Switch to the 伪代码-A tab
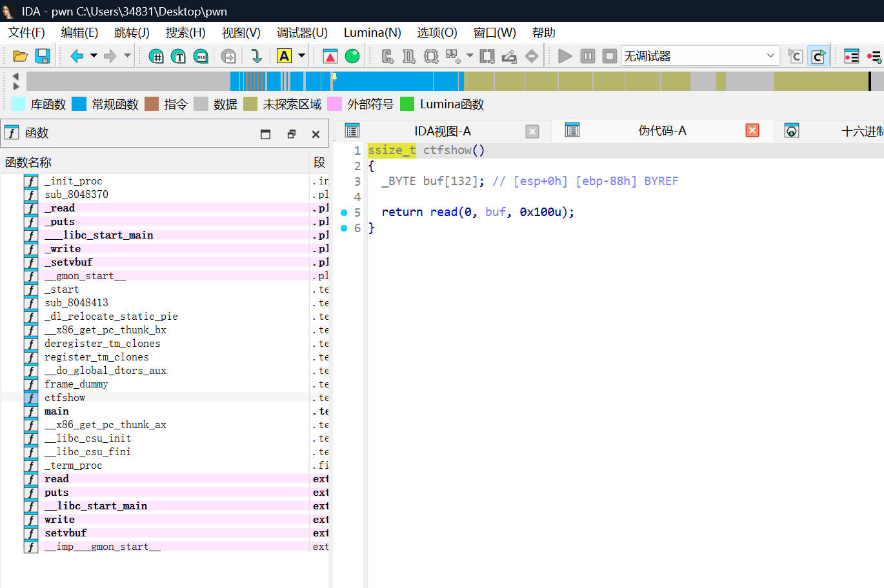 [662, 131]
